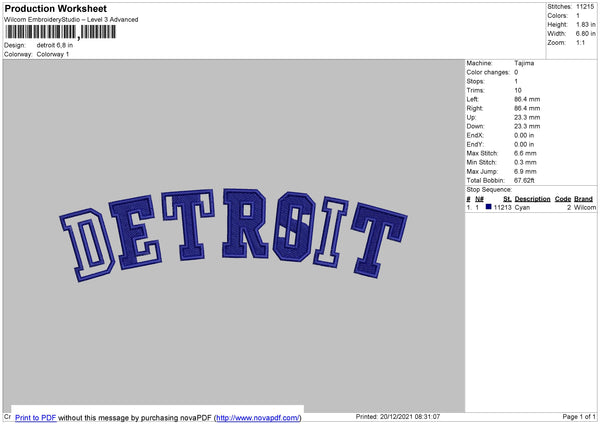
Task: Click the EndX: label
Action: pyautogui.click(x=475, y=135)
